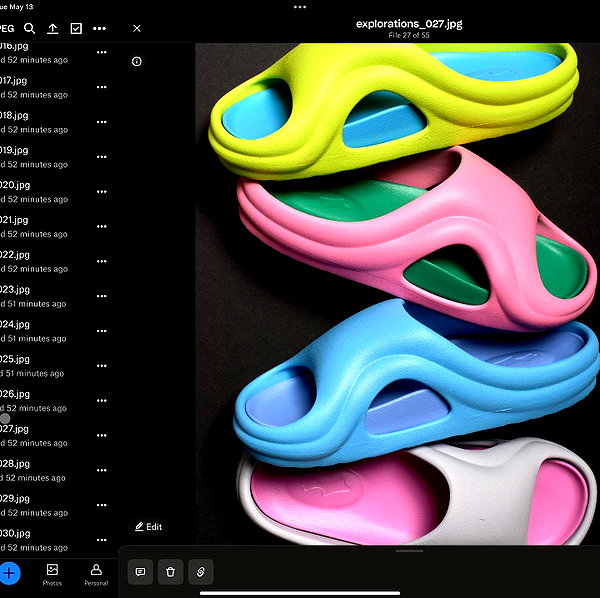Open more options for 024.jpg
Viewport: 600px width, 598px height.
pos(102,331)
